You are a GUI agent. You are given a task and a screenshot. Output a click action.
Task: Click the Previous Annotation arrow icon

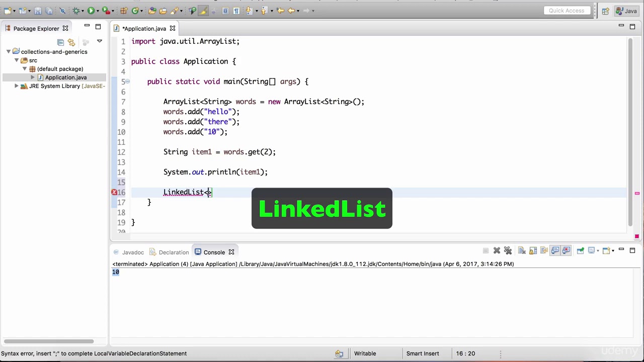264,11
